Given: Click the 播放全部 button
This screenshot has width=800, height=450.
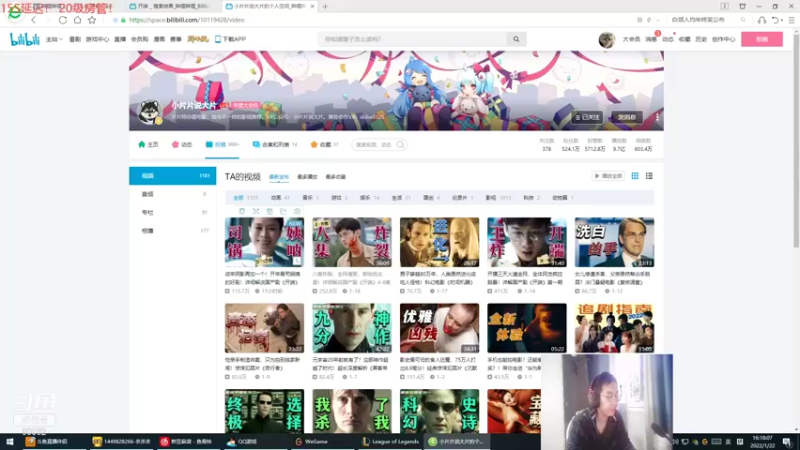Looking at the screenshot, I should [608, 176].
